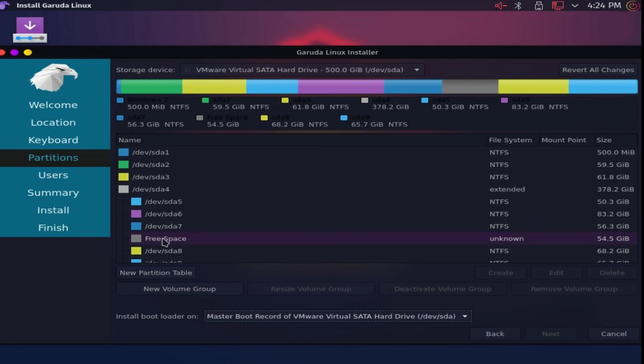Select the /dev/sda2 row
The height and width of the screenshot is (364, 644).
[x=377, y=164]
